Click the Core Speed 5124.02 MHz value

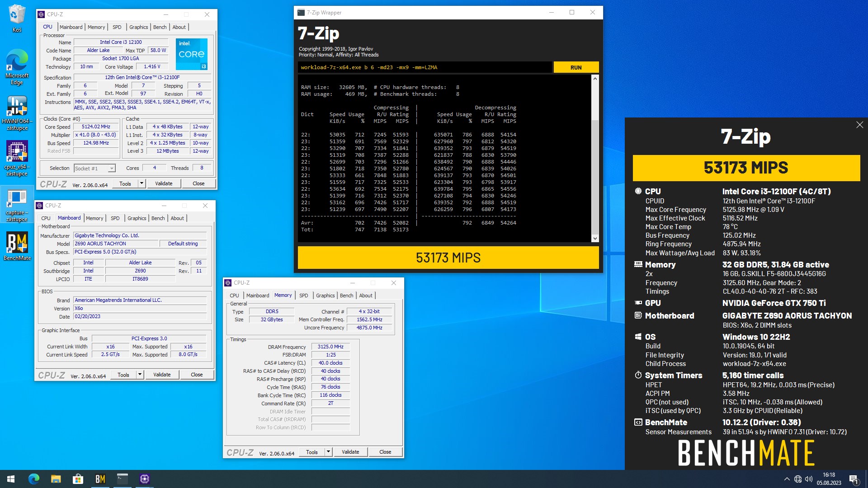96,127
